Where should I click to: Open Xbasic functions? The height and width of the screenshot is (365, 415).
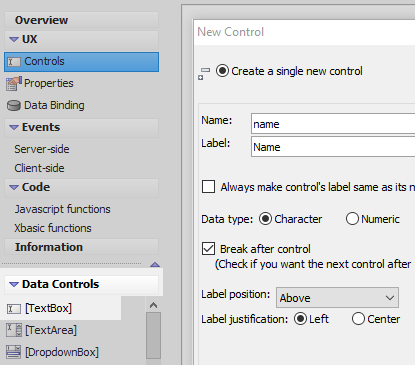coord(53,228)
